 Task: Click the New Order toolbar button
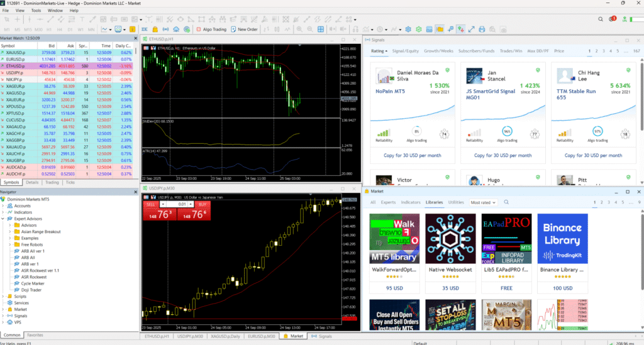click(x=245, y=29)
